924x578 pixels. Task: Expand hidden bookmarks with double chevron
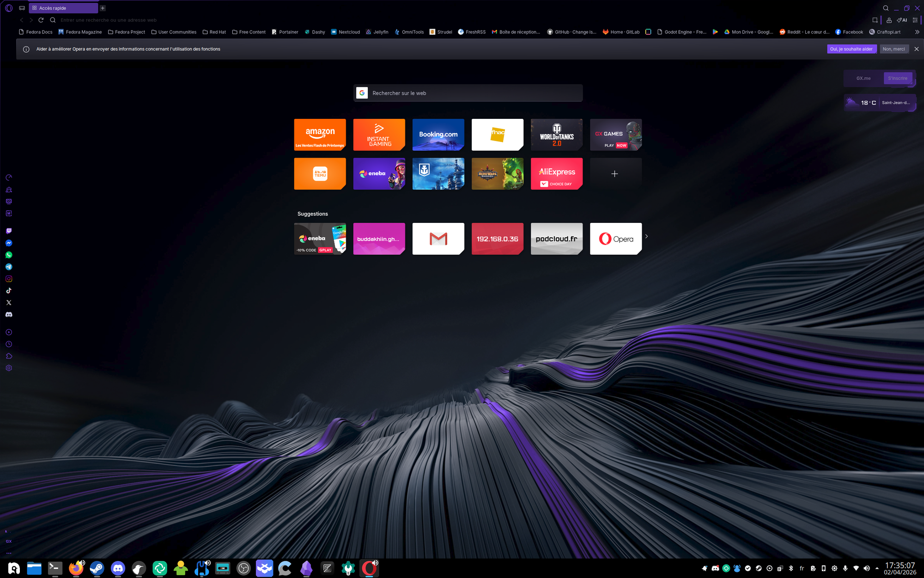point(917,32)
